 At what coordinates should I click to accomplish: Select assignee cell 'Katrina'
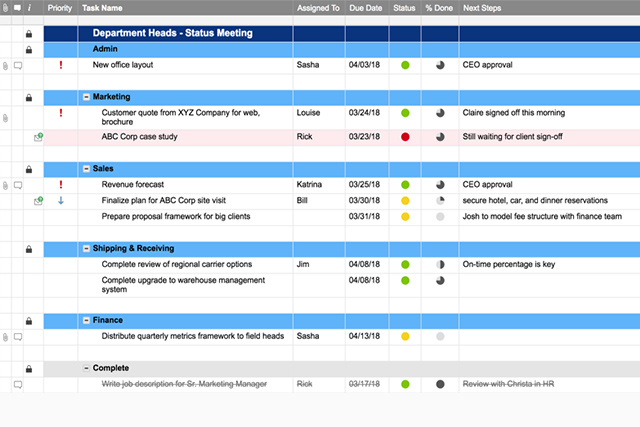pos(319,185)
